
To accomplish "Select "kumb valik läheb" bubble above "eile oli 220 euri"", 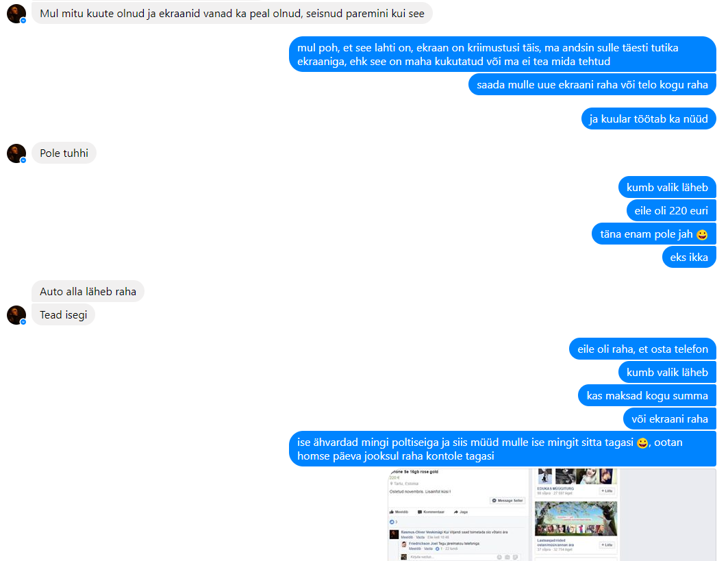I will (x=667, y=188).
